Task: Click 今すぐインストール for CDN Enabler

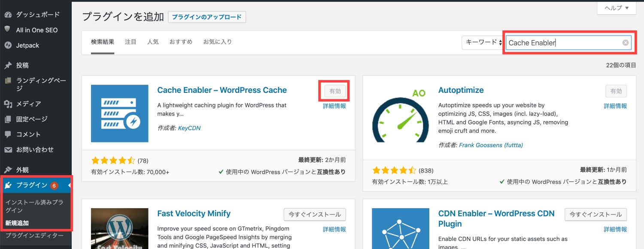Action: (x=596, y=214)
